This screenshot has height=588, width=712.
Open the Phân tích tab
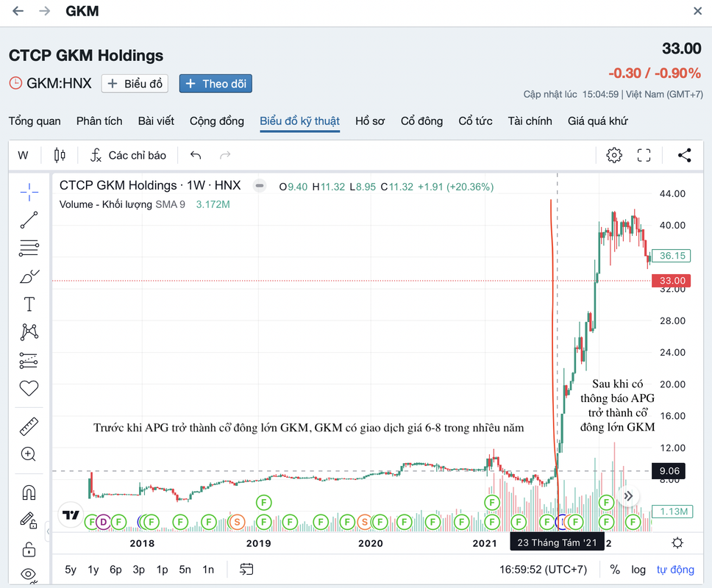(x=99, y=121)
